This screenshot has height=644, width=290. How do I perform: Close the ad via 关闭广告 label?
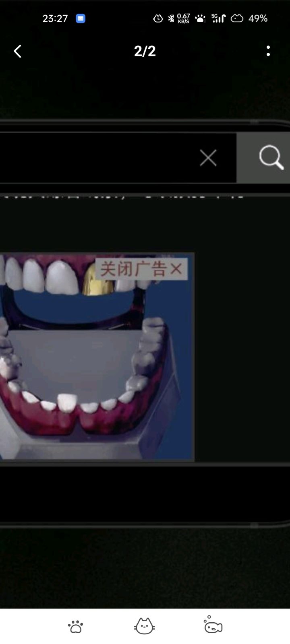tap(141, 269)
